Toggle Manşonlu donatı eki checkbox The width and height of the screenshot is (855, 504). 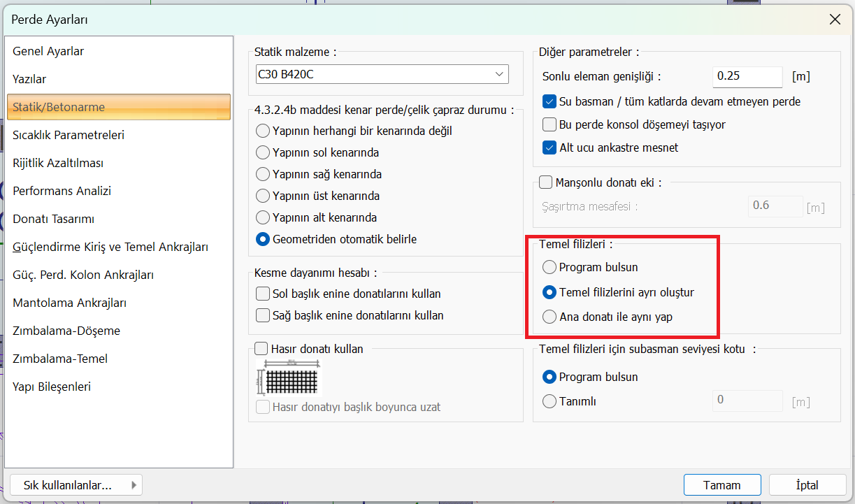[546, 182]
